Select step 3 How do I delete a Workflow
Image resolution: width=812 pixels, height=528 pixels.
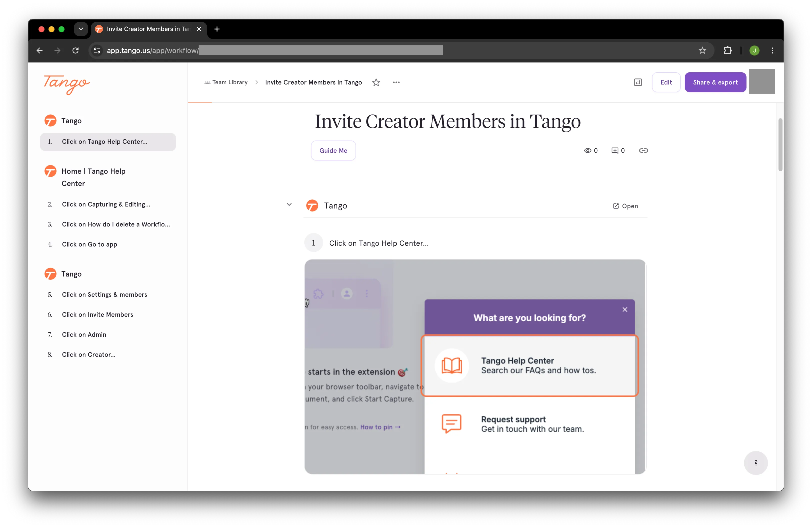pyautogui.click(x=108, y=224)
